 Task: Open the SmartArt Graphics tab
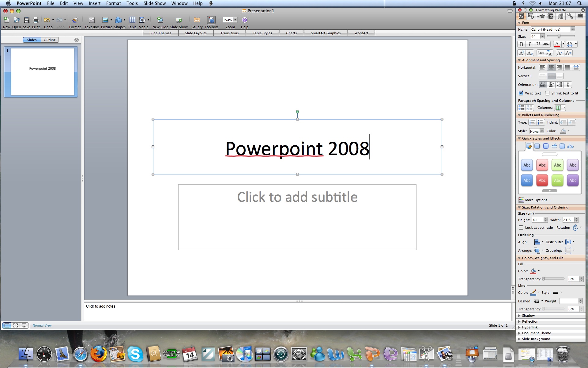[x=326, y=33]
